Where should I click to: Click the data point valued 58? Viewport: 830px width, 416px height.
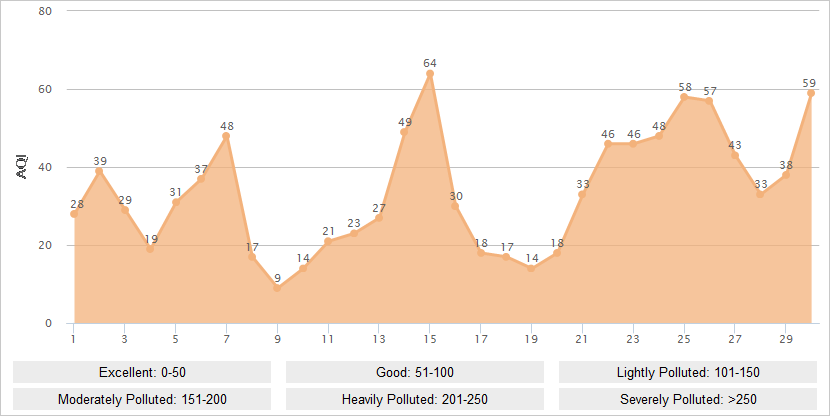(684, 97)
